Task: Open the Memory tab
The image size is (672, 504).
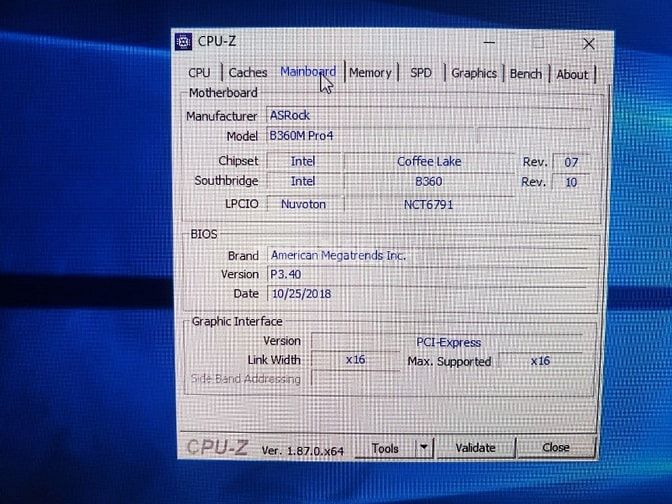Action: (x=370, y=73)
